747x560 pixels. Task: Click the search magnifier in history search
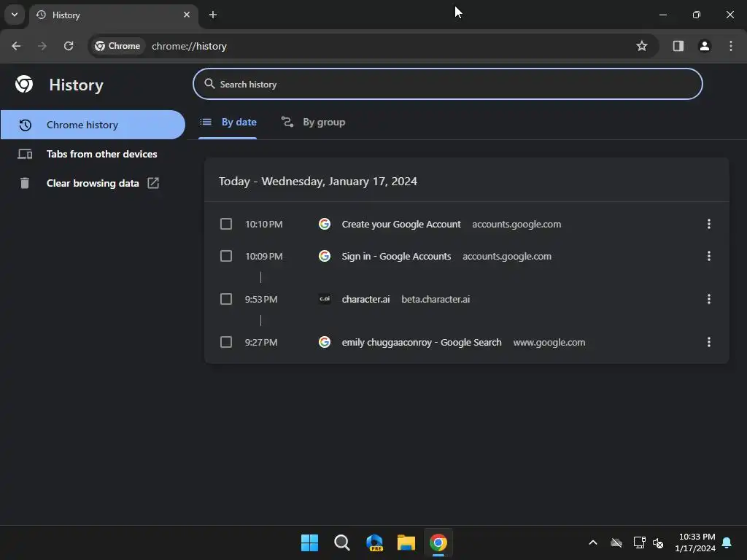pyautogui.click(x=209, y=84)
